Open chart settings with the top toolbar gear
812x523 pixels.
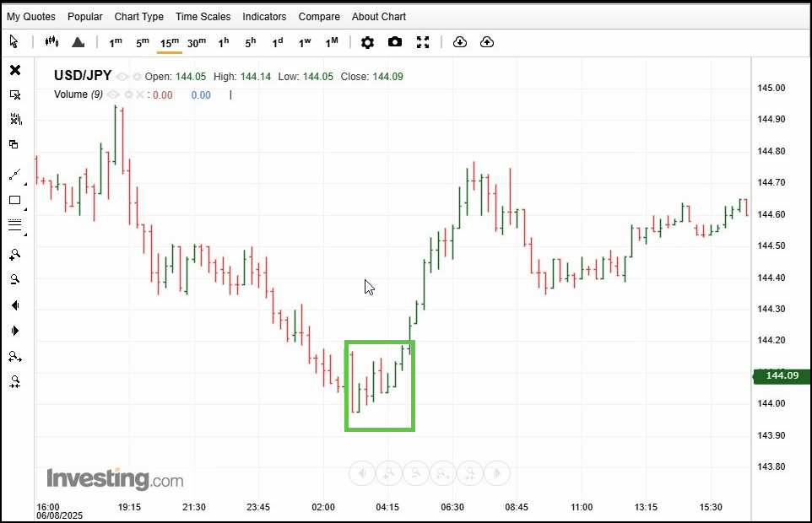point(367,42)
